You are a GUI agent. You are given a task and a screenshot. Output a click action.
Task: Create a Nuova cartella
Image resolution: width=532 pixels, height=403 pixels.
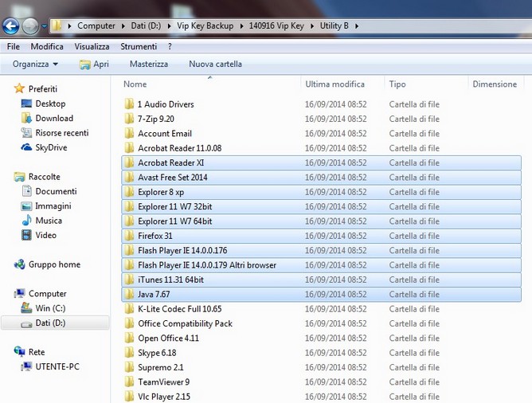pos(215,64)
